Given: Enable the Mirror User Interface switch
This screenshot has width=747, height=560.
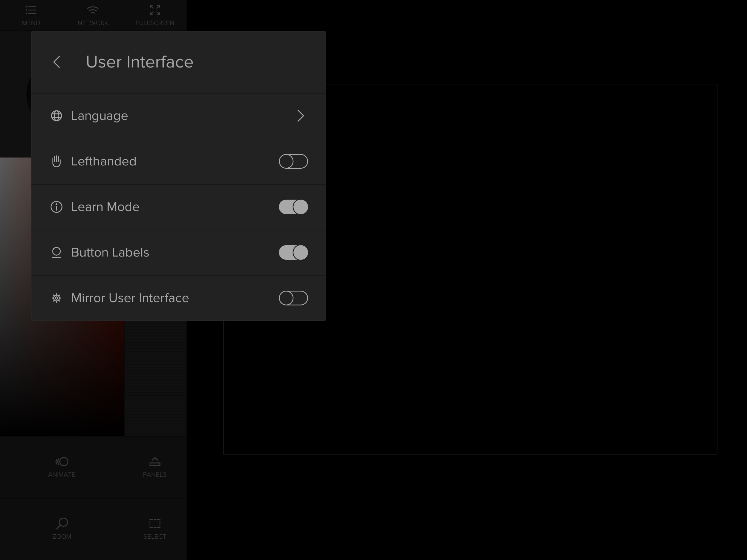Looking at the screenshot, I should coord(293,298).
